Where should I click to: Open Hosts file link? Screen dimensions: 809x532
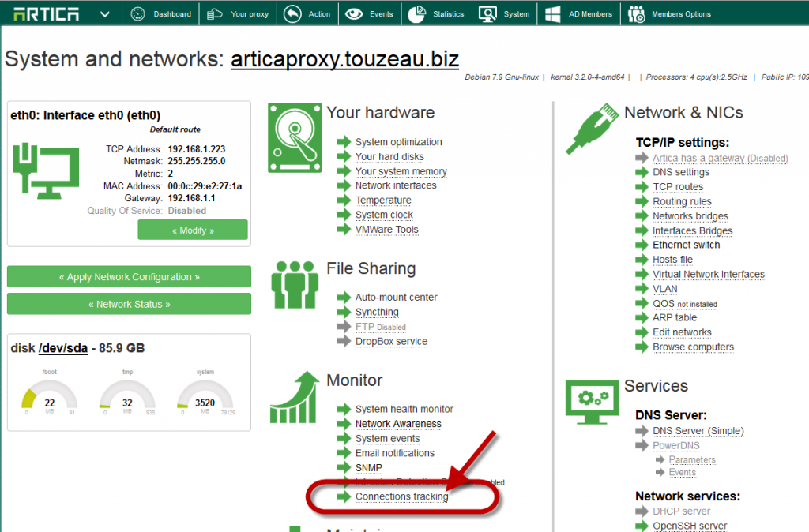[x=673, y=260]
